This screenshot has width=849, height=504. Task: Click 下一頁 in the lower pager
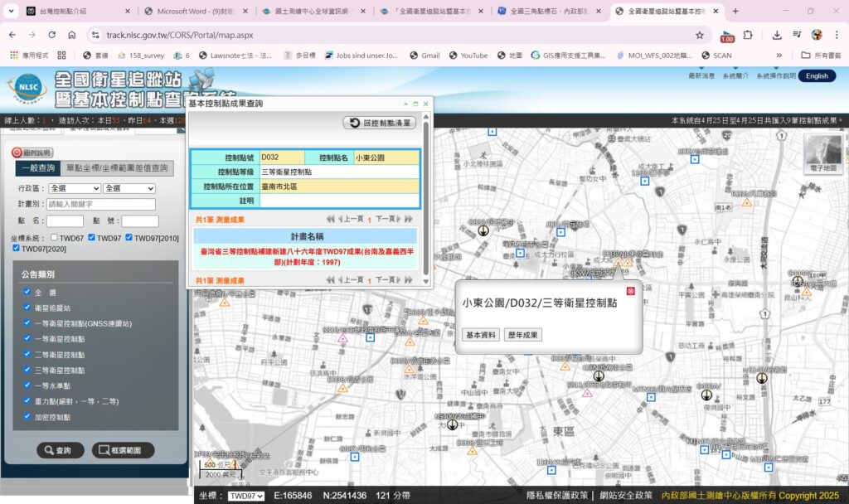(388, 280)
